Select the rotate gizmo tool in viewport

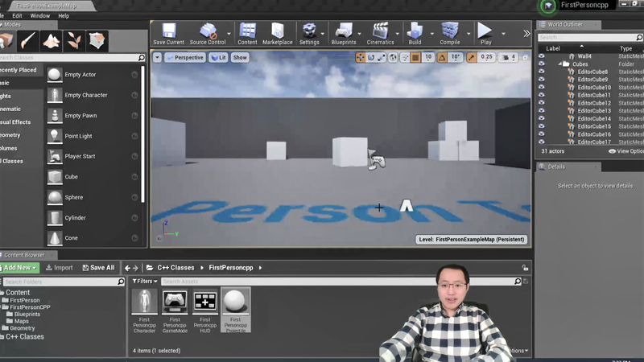point(371,57)
